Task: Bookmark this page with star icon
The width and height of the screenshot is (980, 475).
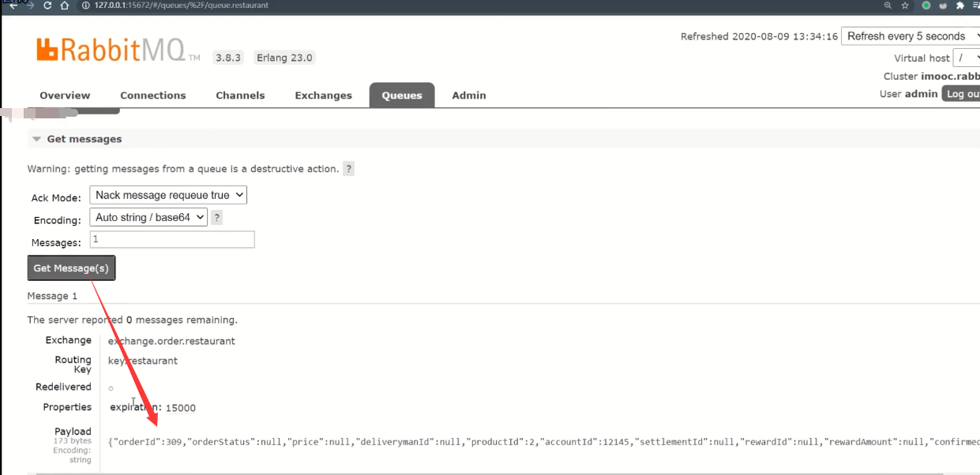Action: pos(905,6)
